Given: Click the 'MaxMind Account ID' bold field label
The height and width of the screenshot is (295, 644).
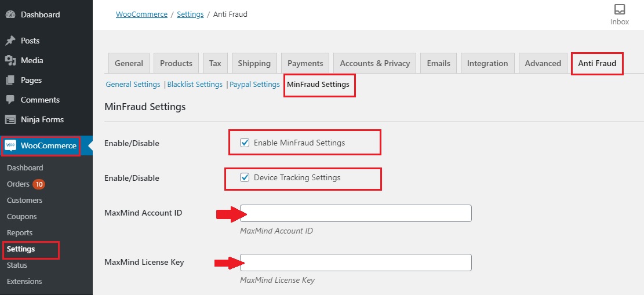Looking at the screenshot, I should (143, 213).
